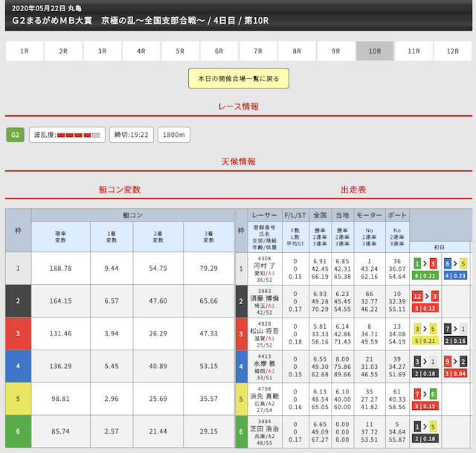Click the red 9 race-number badge
This screenshot has width=476, height=453.
pos(448,362)
